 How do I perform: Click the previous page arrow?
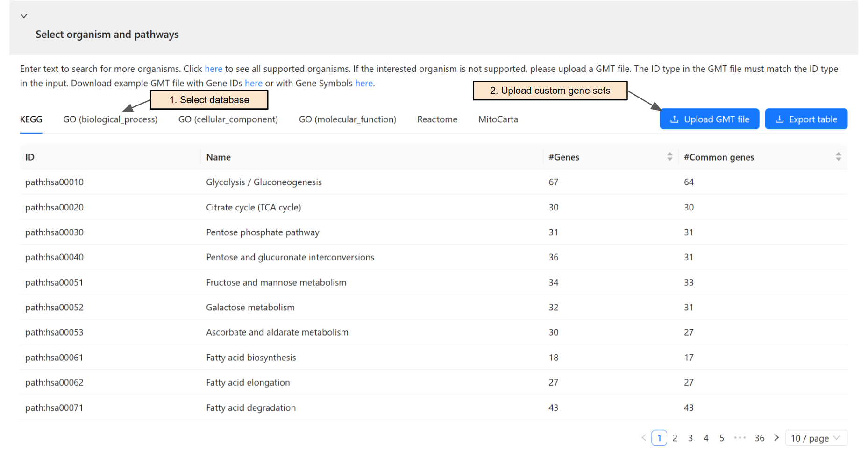click(643, 437)
